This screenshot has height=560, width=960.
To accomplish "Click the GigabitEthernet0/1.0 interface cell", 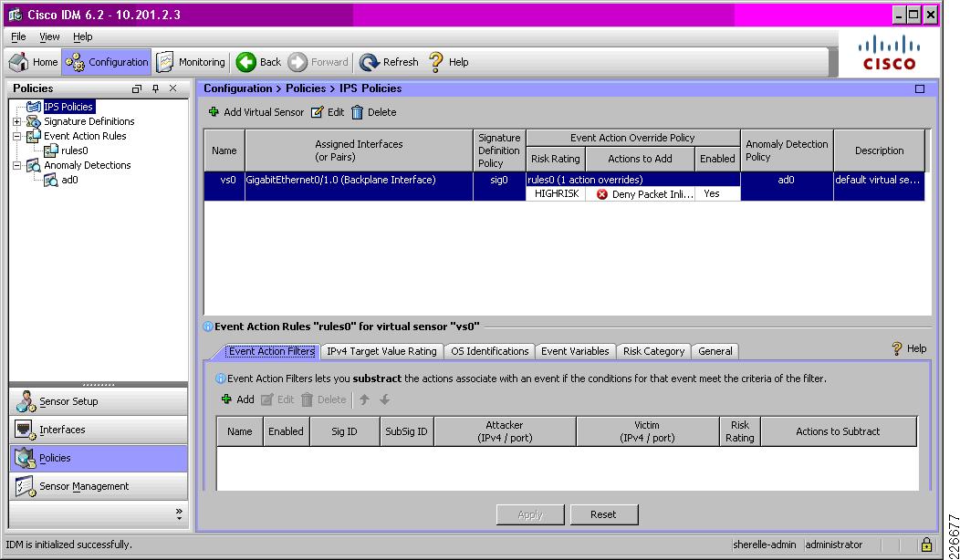I will (x=359, y=186).
